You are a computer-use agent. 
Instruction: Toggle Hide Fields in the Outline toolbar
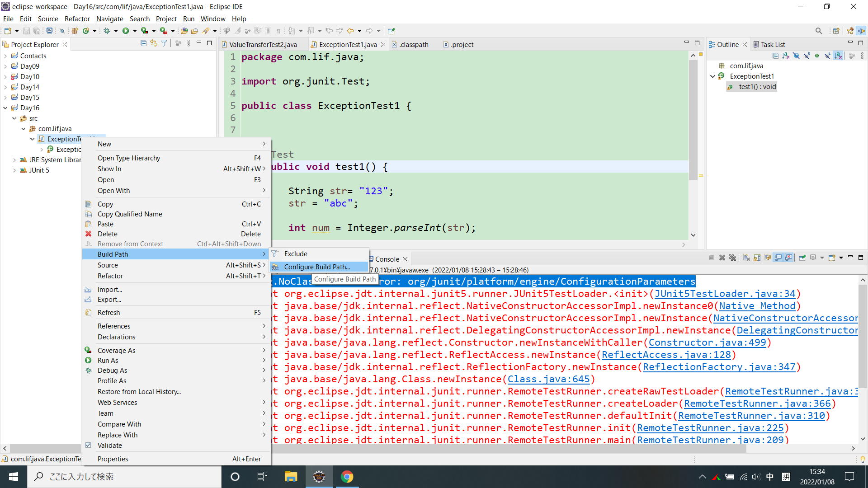pos(796,56)
